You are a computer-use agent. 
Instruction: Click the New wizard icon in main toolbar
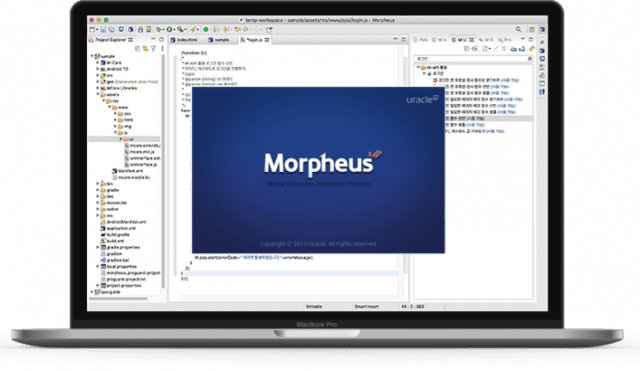click(93, 29)
